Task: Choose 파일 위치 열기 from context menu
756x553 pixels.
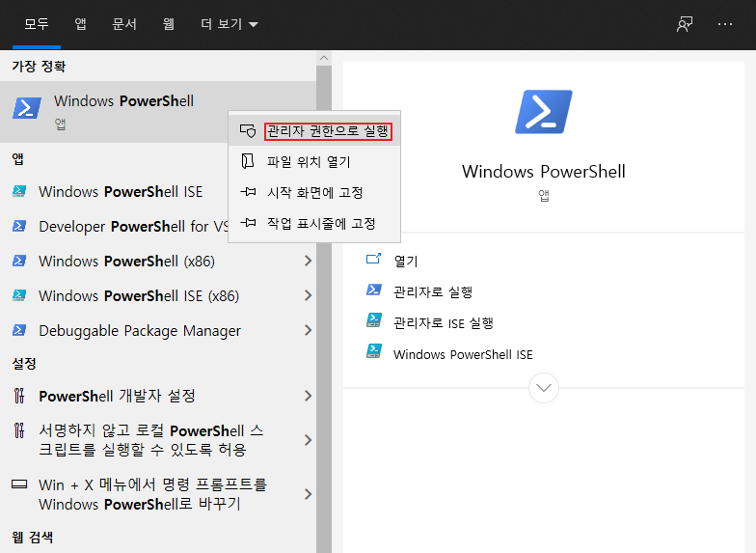Action: point(314,162)
